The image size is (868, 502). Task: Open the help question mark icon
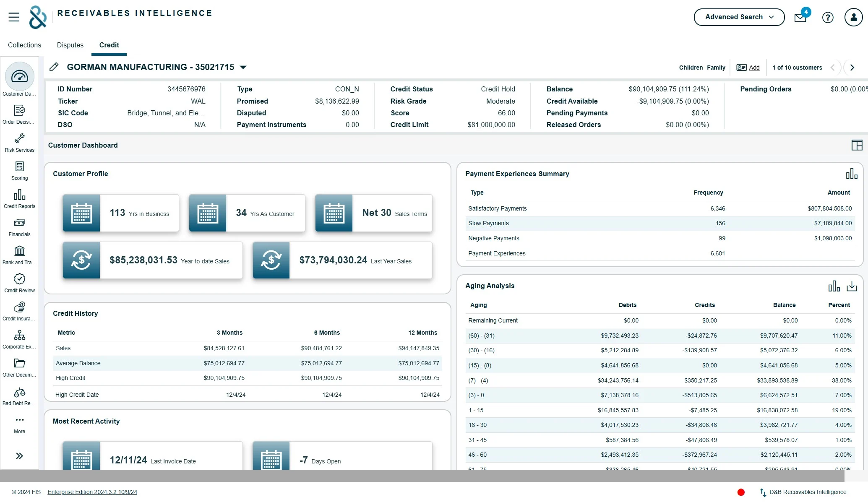828,18
